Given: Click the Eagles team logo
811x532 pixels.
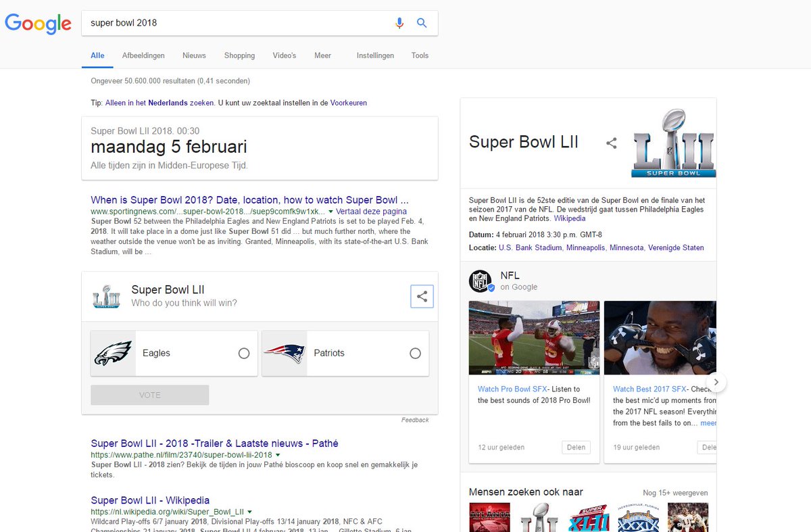Looking at the screenshot, I should point(113,352).
